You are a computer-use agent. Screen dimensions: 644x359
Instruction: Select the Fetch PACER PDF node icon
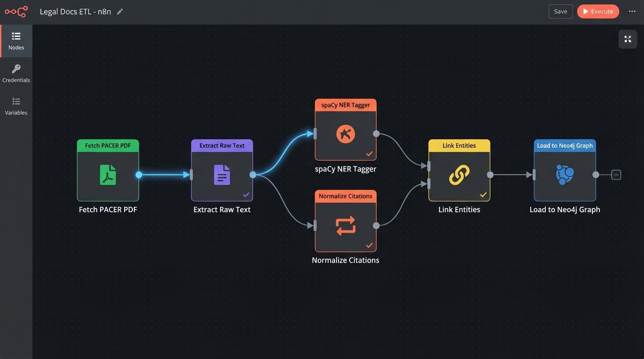pos(108,175)
